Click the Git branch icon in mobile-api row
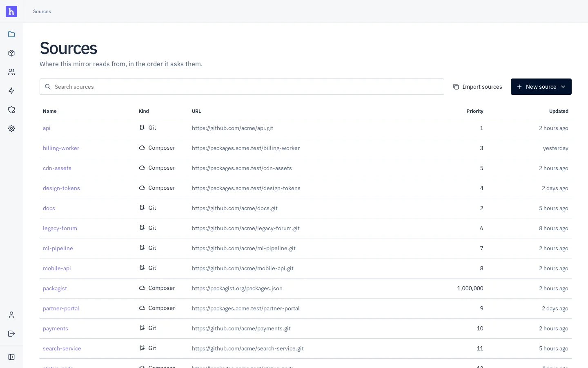 coord(142,268)
